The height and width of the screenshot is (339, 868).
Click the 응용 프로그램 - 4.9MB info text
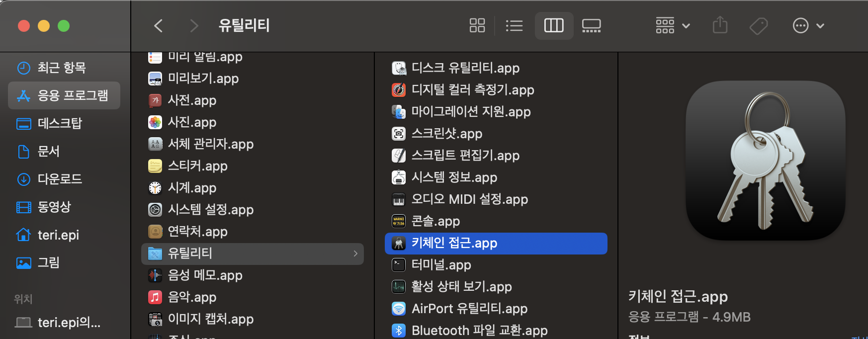tap(690, 317)
